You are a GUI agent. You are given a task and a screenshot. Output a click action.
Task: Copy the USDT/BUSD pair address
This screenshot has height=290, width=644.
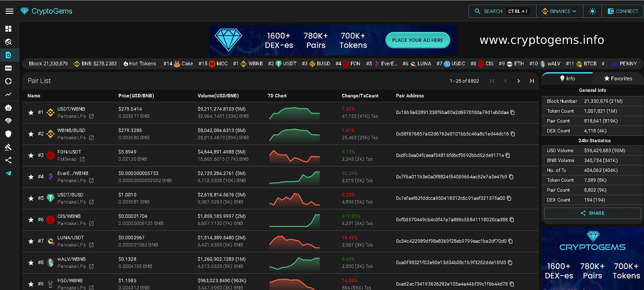tap(509, 198)
